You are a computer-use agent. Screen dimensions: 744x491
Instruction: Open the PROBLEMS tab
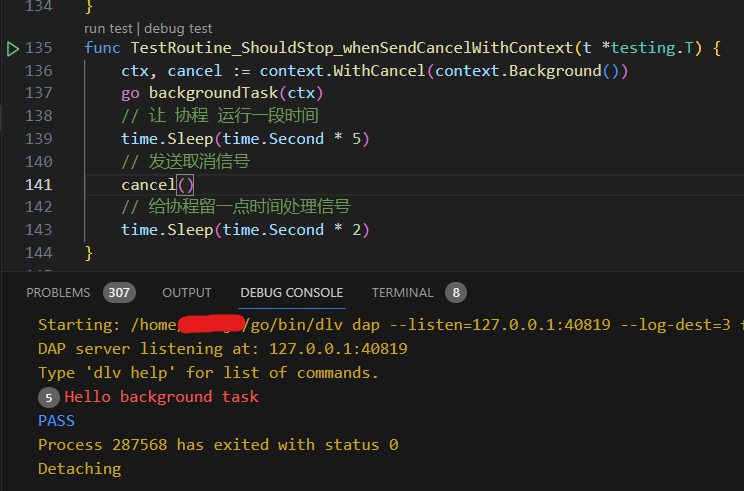tap(58, 293)
